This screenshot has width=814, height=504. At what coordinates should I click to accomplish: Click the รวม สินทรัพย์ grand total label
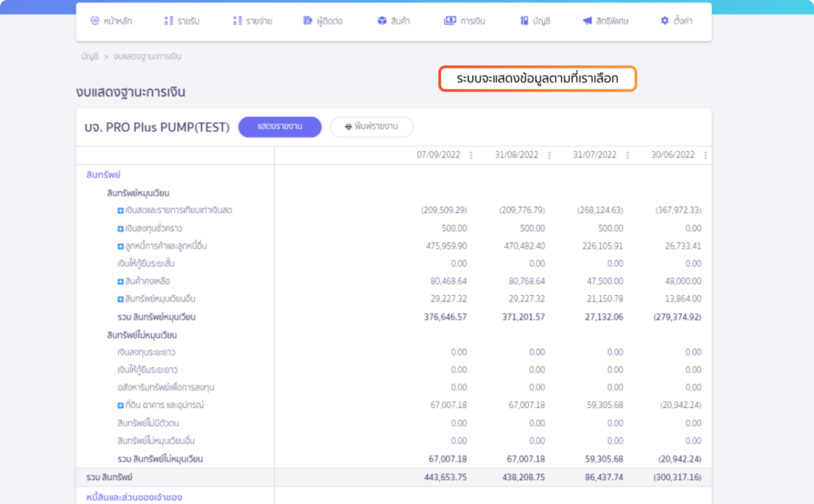[x=110, y=478]
